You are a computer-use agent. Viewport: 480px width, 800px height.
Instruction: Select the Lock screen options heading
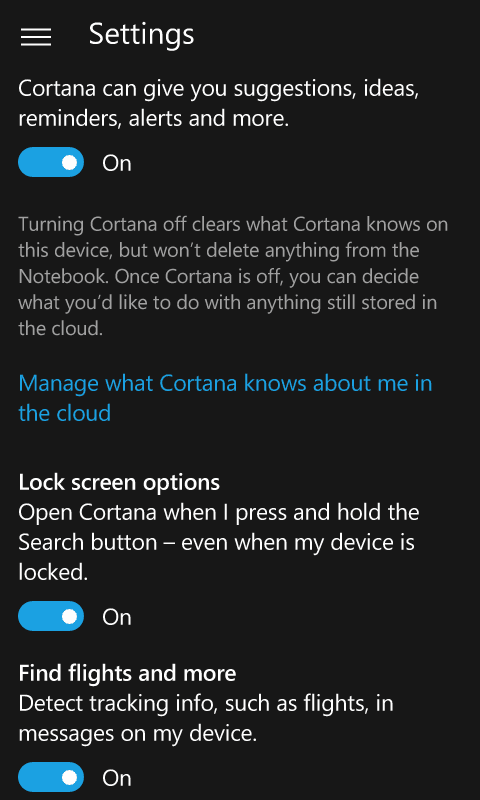(x=119, y=482)
